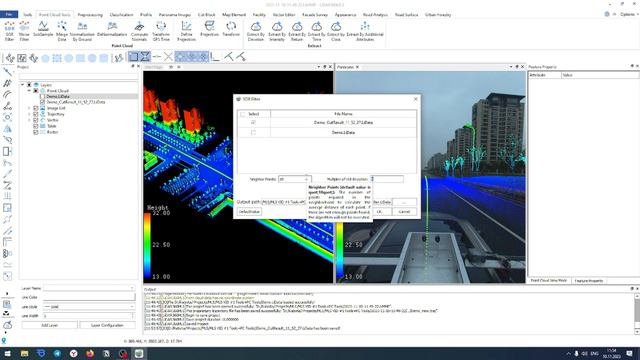
Task: Click the Multiples of std deviation field
Action: pos(387,179)
